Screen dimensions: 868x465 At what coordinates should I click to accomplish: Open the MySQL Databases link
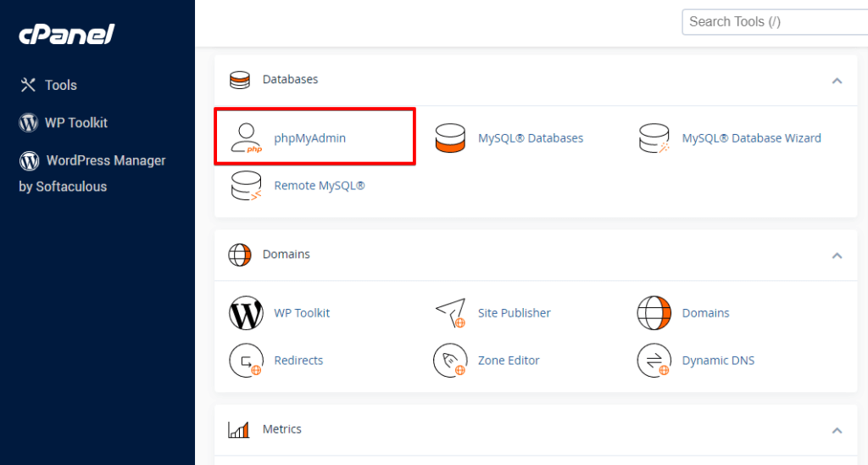[x=531, y=138]
